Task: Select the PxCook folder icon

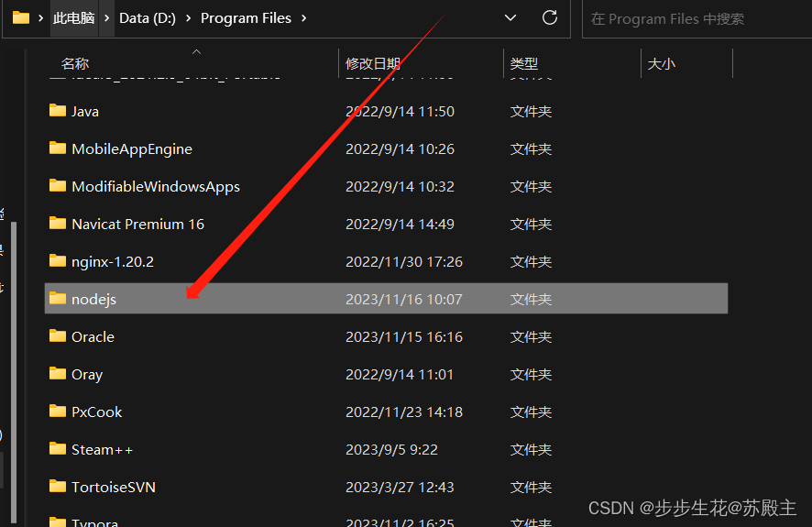Action: click(x=58, y=411)
